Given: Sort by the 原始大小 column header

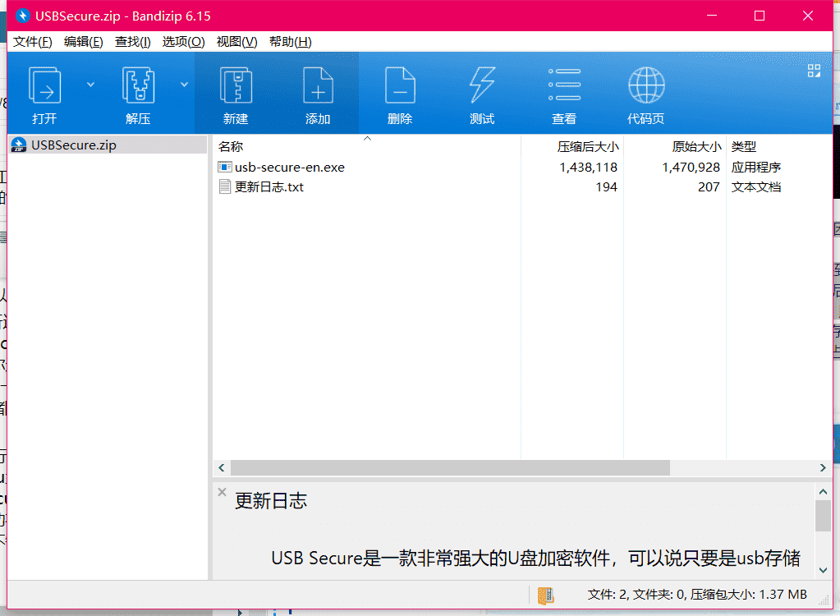Looking at the screenshot, I should (675, 146).
